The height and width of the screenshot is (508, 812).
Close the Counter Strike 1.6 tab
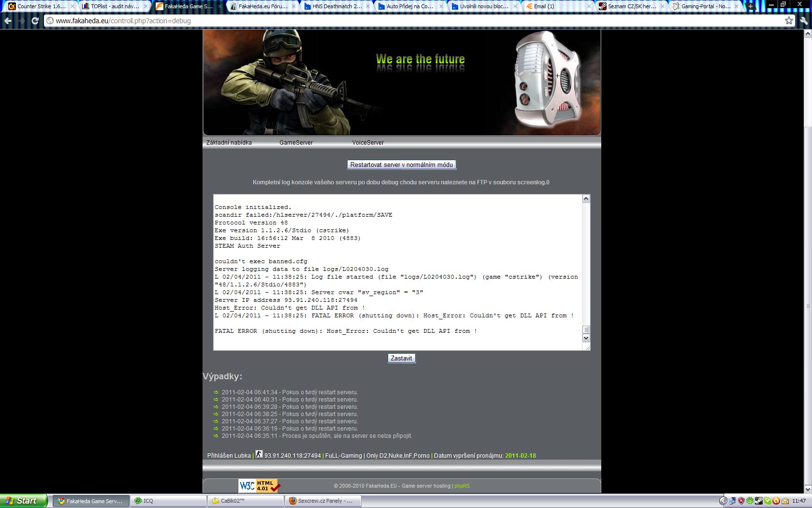pyautogui.click(x=72, y=6)
